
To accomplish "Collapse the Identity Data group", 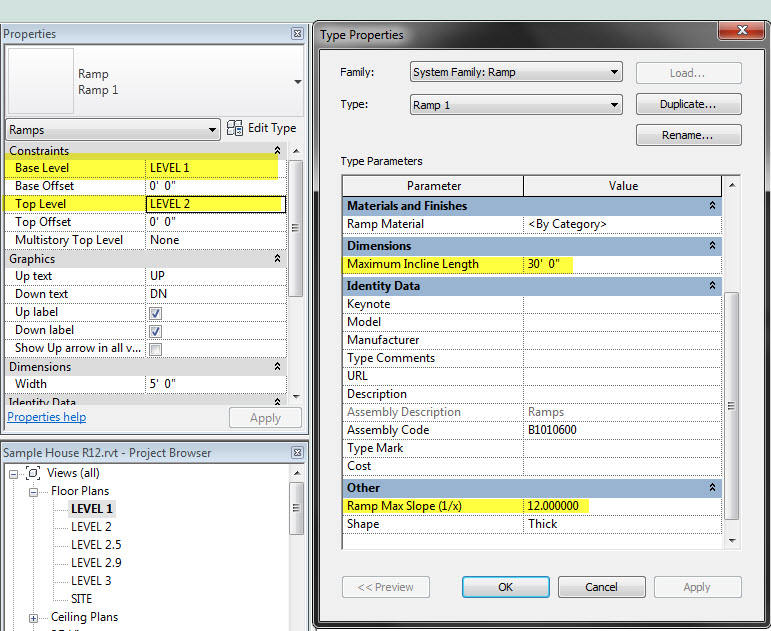I will [x=712, y=286].
